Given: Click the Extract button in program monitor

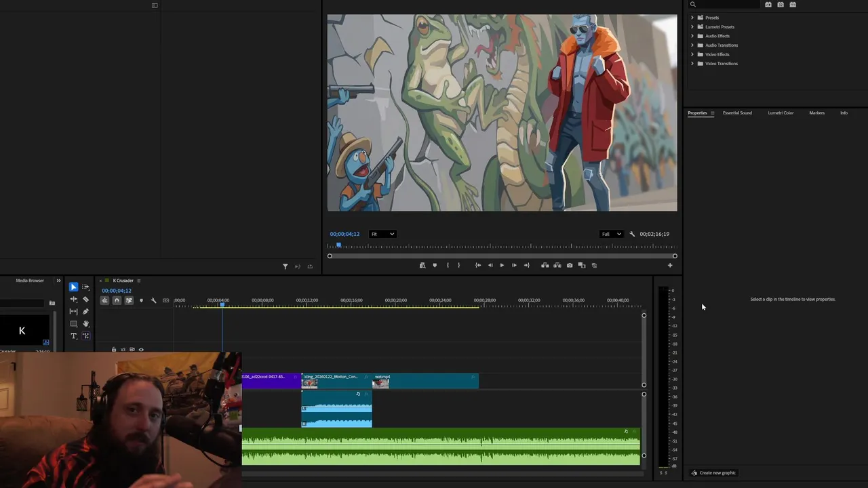Looking at the screenshot, I should tap(557, 265).
